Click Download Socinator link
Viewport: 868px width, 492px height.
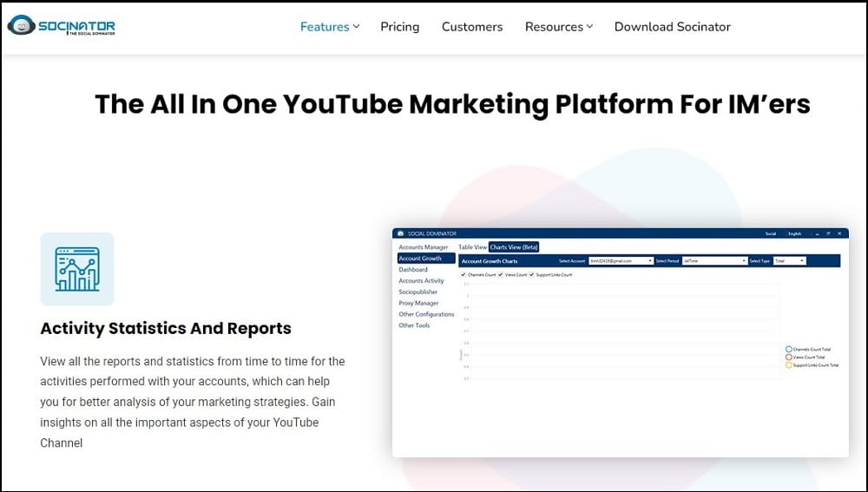(x=673, y=27)
